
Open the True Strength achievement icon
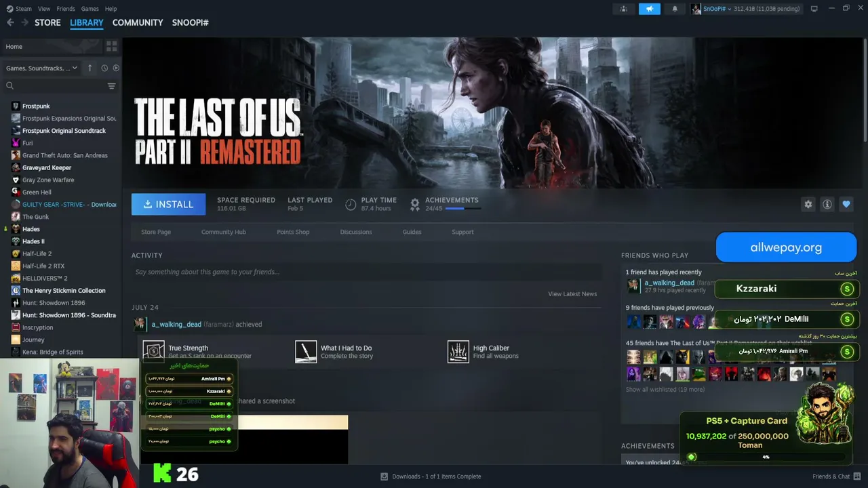point(154,351)
